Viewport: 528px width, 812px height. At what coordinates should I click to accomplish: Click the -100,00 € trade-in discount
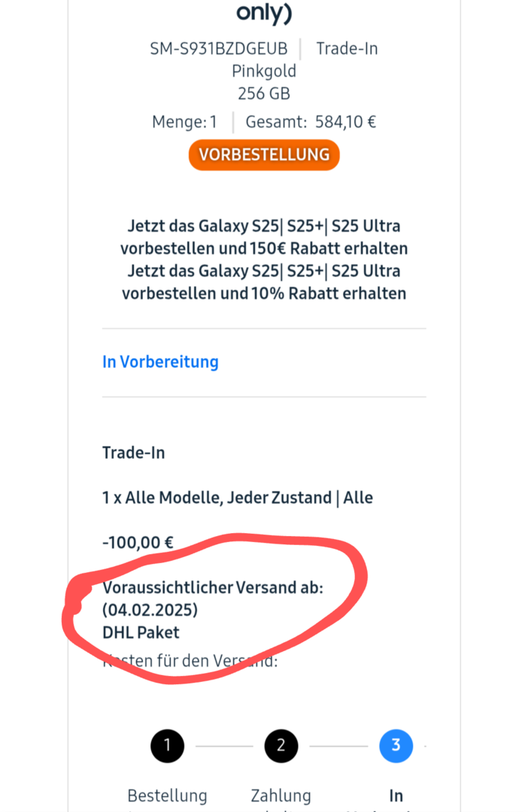click(138, 542)
